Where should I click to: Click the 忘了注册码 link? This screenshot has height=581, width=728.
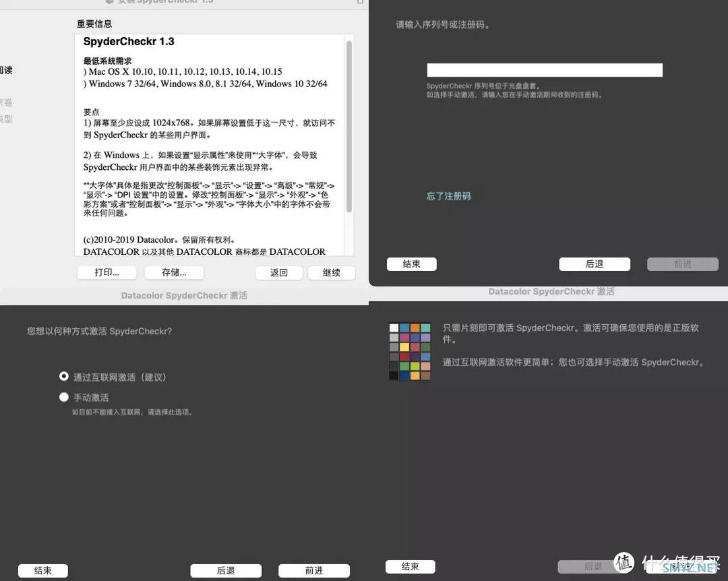pyautogui.click(x=448, y=194)
